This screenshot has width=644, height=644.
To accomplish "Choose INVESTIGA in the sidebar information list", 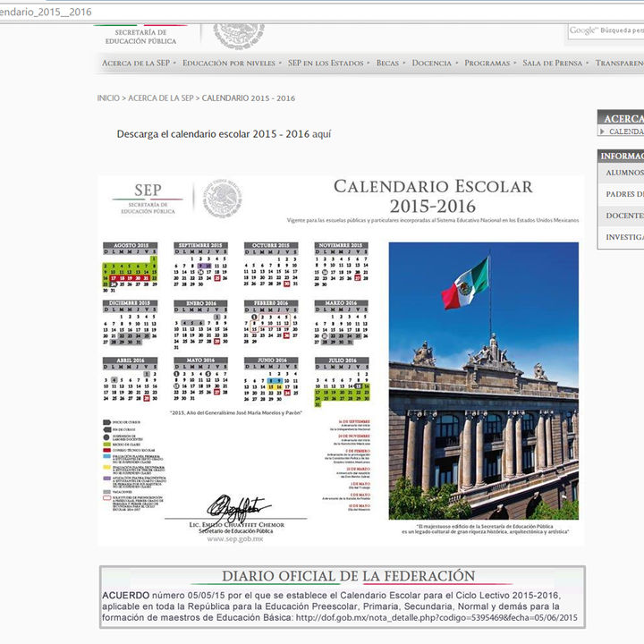I will tap(623, 237).
